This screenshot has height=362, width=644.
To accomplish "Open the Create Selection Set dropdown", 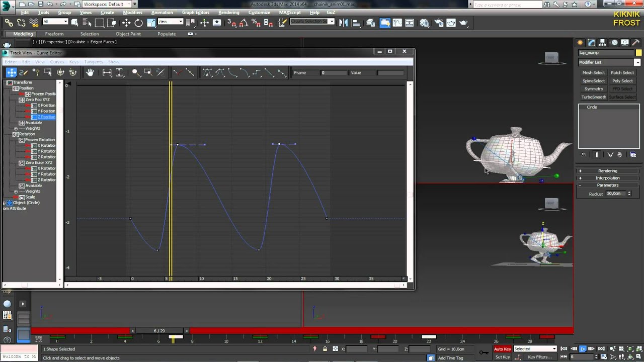I will point(312,22).
